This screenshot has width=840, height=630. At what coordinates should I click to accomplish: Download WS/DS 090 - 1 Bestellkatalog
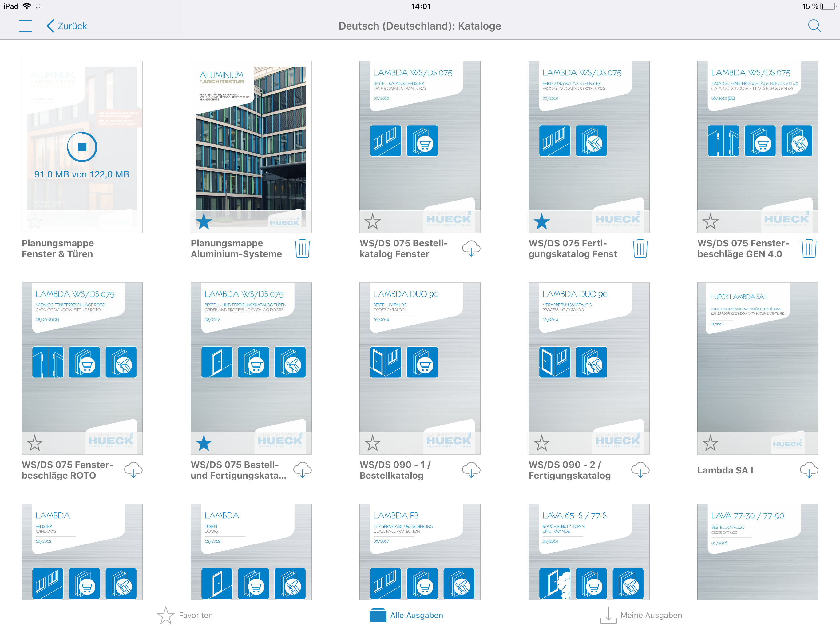pyautogui.click(x=471, y=470)
